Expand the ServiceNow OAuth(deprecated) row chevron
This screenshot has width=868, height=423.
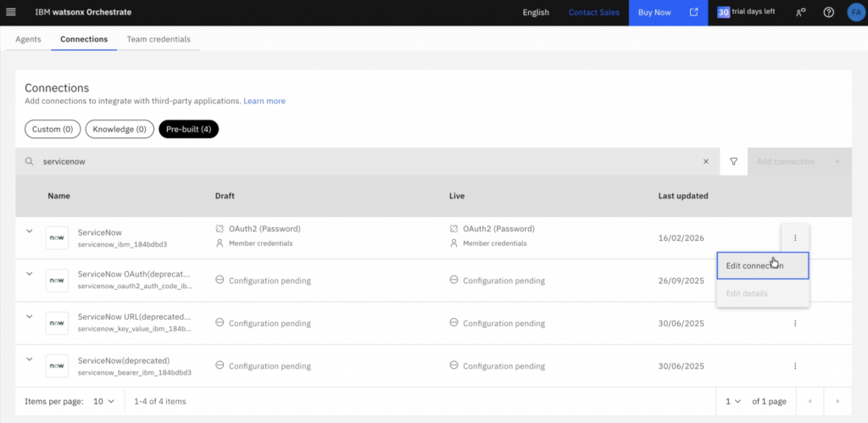tap(30, 274)
